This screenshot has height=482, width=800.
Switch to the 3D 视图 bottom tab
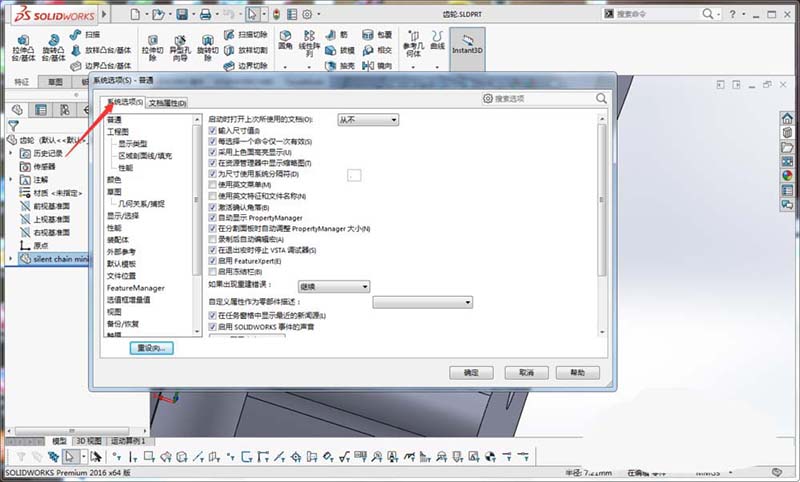click(89, 441)
